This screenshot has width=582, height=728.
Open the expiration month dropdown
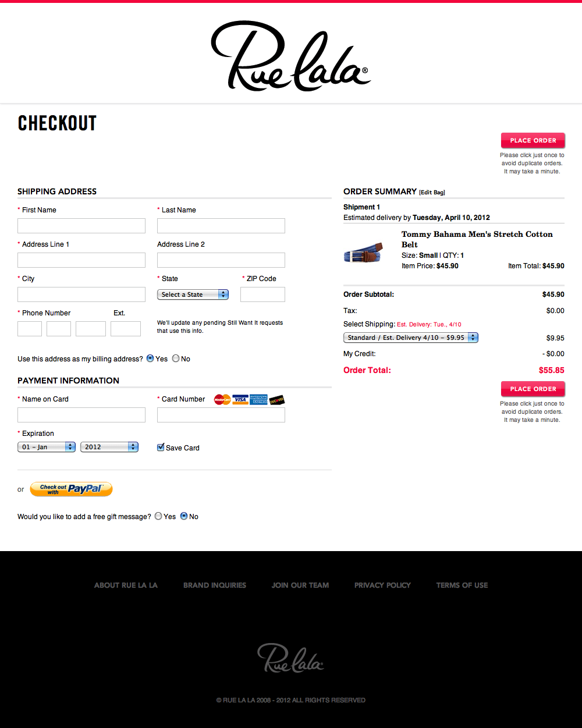(46, 447)
